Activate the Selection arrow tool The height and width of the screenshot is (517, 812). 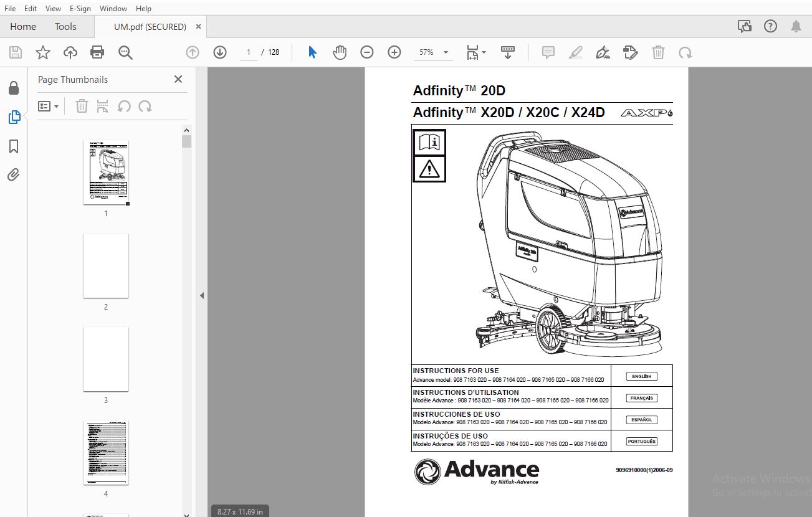click(x=313, y=53)
